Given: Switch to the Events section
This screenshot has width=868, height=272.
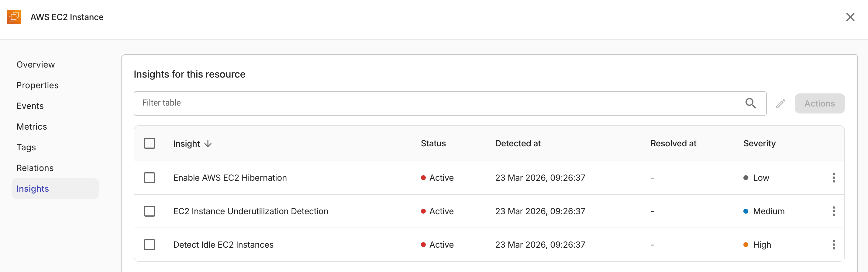Looking at the screenshot, I should 30,106.
